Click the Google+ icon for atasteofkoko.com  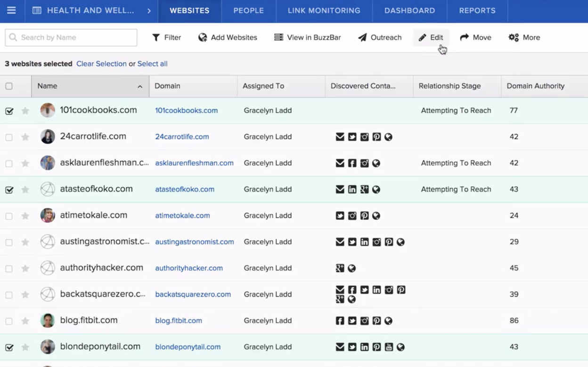tap(364, 189)
